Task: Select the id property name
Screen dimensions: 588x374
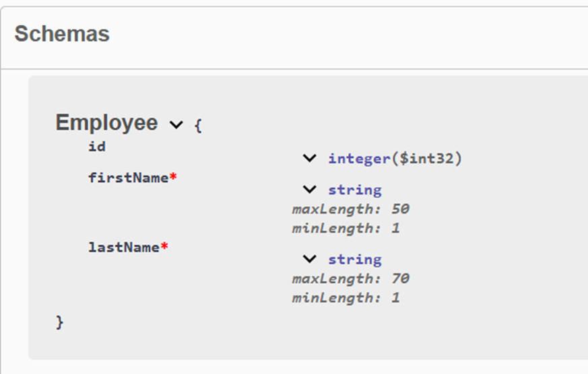Action: [x=97, y=146]
